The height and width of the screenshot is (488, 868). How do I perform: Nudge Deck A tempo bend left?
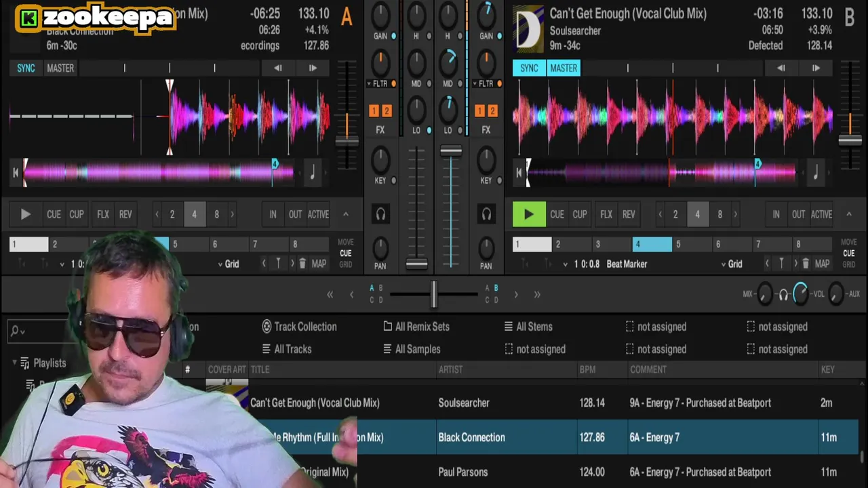pyautogui.click(x=277, y=68)
